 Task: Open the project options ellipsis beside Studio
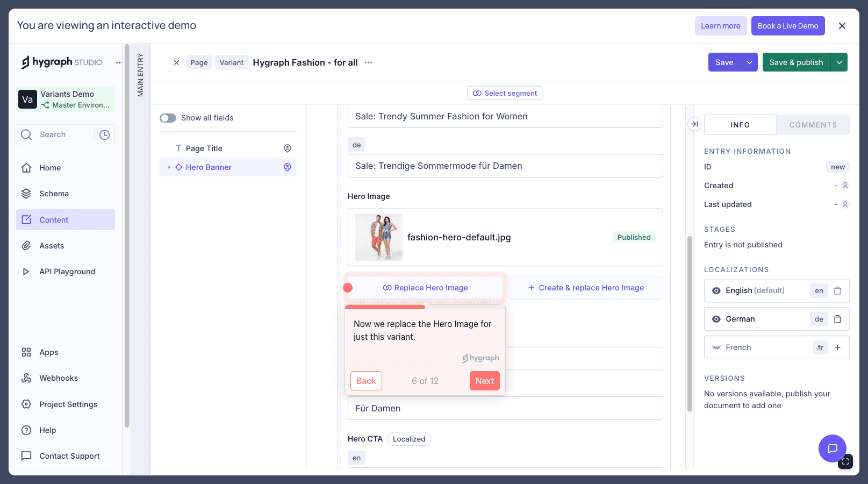click(x=119, y=62)
